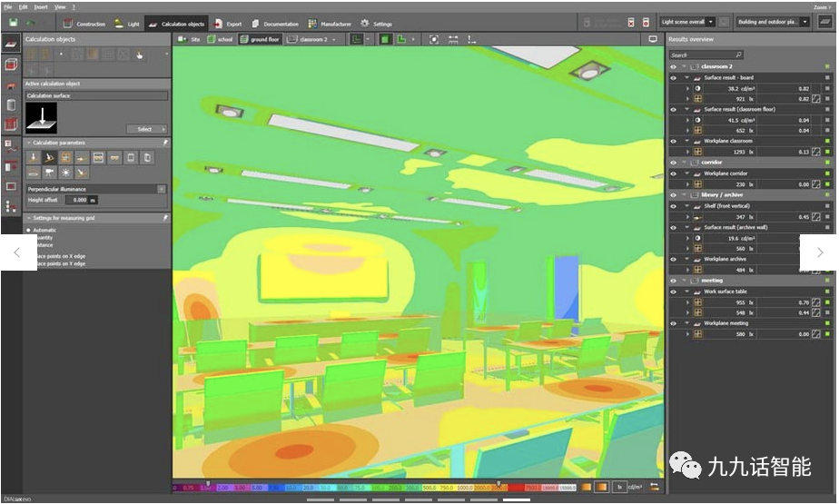839x504 pixels.
Task: Open the Insert menu
Action: click(41, 7)
